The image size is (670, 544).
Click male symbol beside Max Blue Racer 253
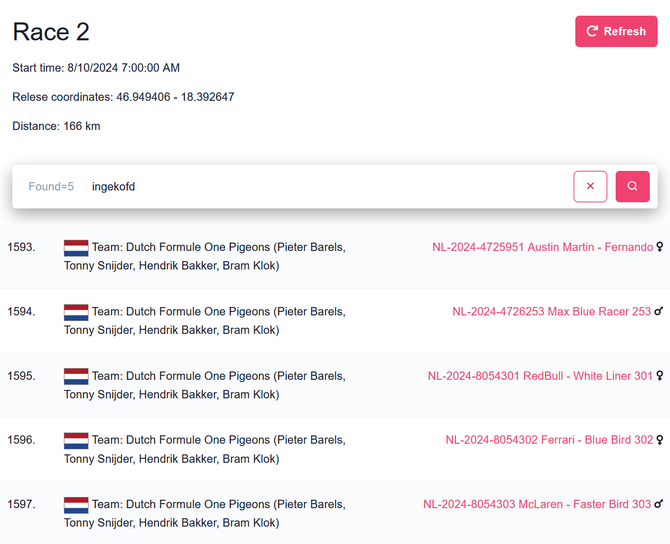tap(659, 311)
